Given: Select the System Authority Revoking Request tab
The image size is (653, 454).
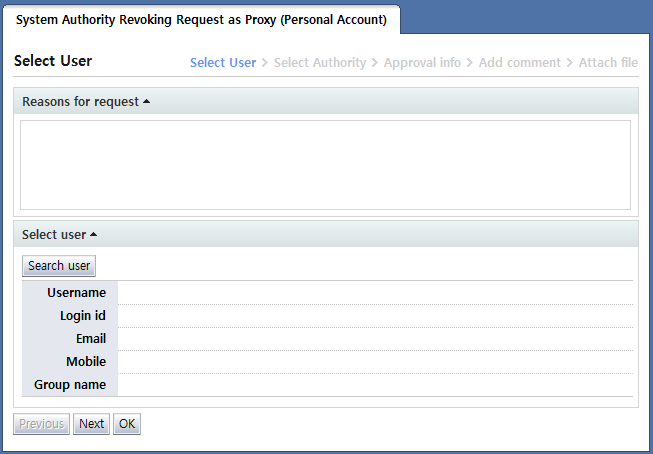Looking at the screenshot, I should pos(201,20).
